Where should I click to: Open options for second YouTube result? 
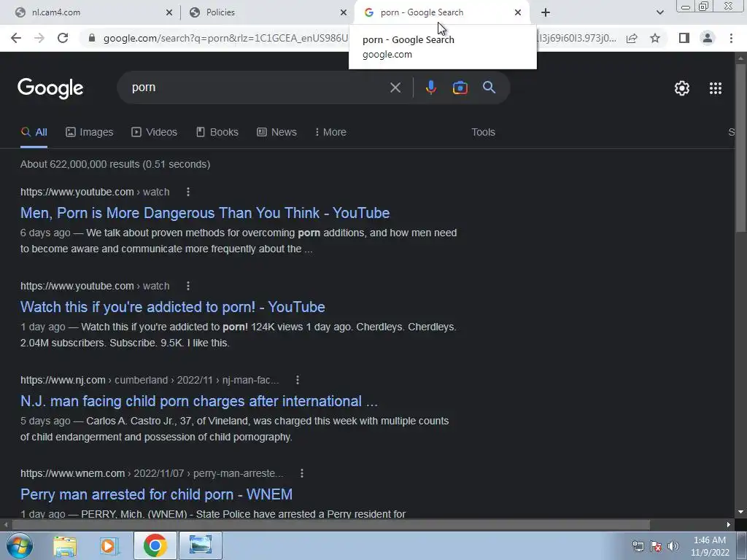188,286
